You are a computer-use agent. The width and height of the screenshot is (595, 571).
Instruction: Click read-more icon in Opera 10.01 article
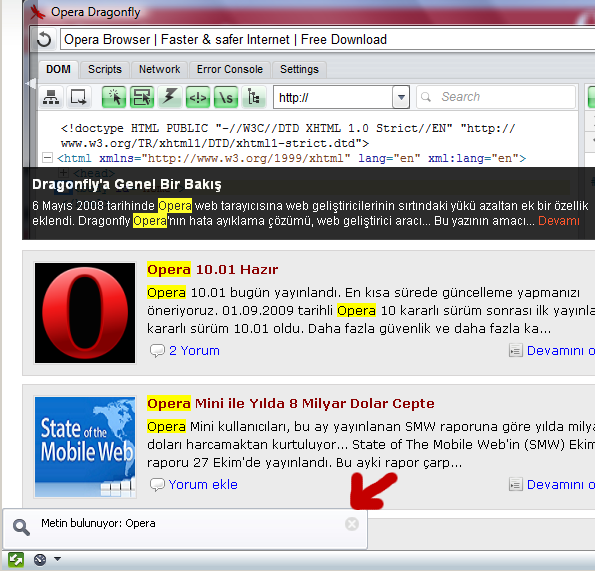pos(516,351)
